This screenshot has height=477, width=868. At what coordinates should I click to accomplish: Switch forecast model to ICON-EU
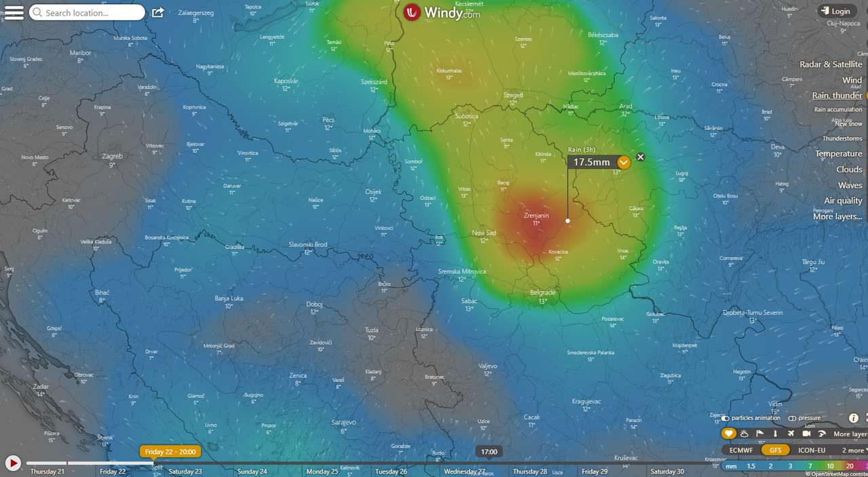812,450
